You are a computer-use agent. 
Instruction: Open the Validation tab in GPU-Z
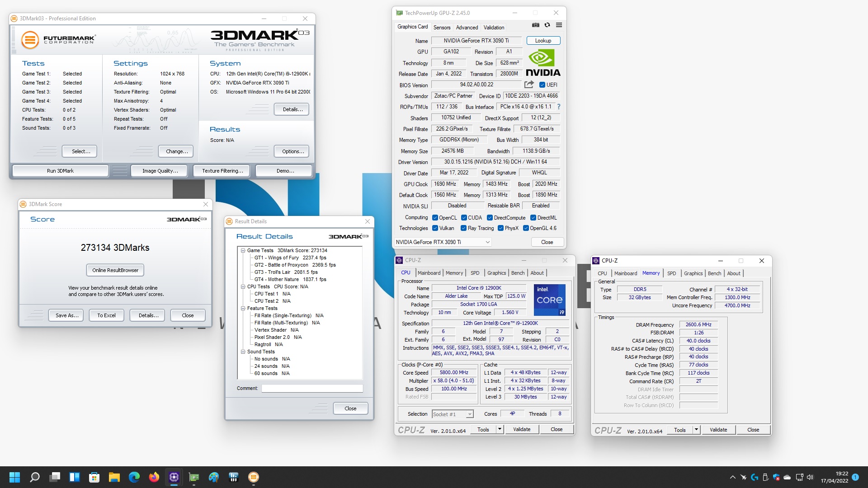494,28
